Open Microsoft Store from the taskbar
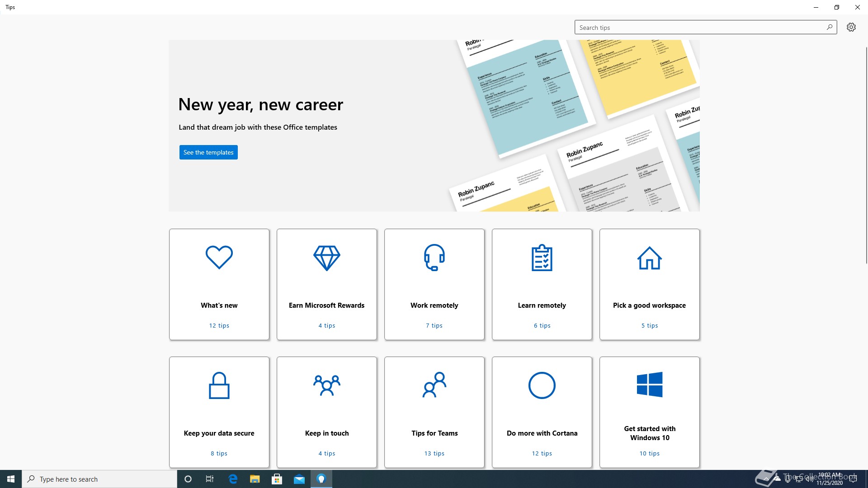Screen dimensions: 868x488 pyautogui.click(x=277, y=479)
